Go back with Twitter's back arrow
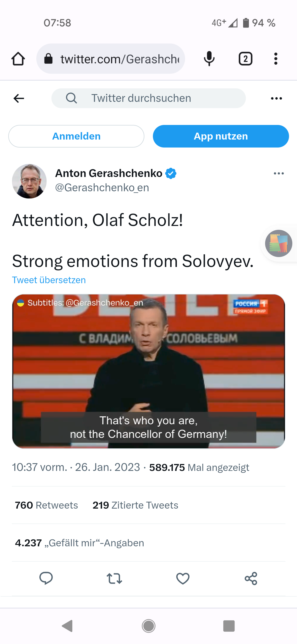Viewport: 297px width, 644px height. click(x=19, y=98)
